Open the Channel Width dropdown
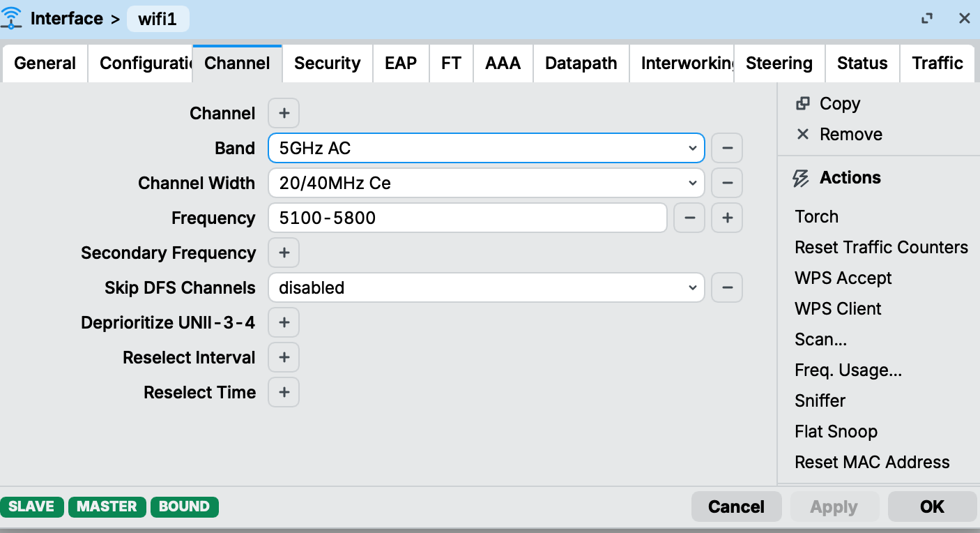The width and height of the screenshot is (980, 533). (486, 183)
